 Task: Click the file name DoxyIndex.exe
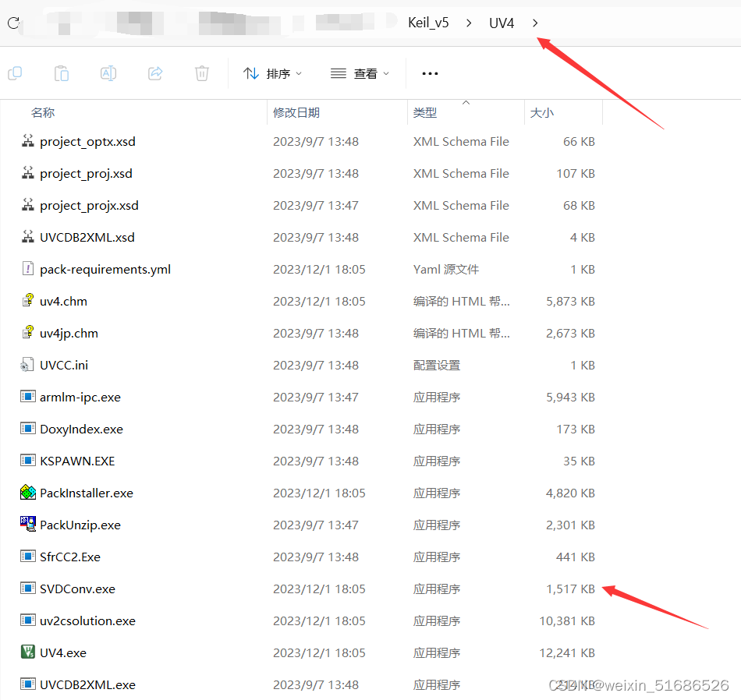[81, 430]
